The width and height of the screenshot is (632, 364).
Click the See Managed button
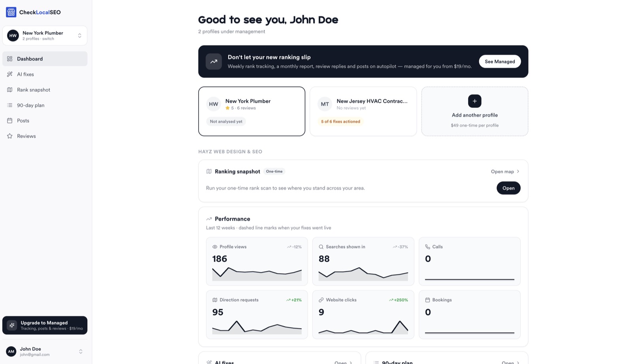tap(500, 62)
